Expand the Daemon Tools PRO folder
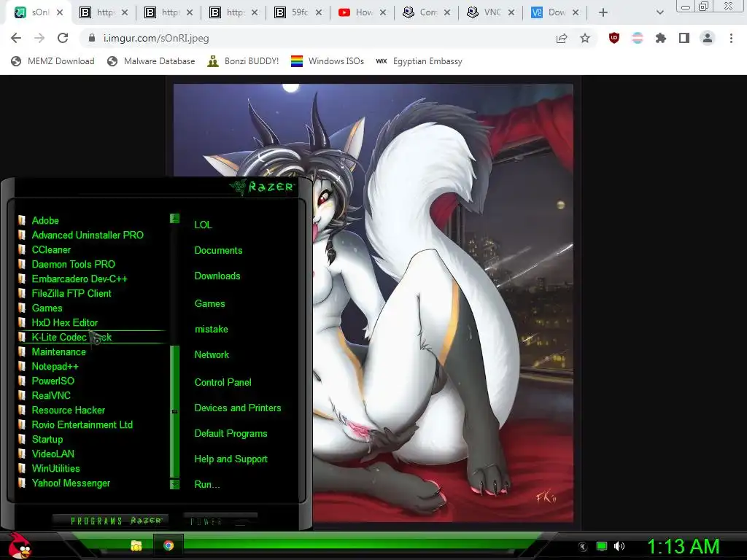This screenshot has height=560, width=747. click(74, 264)
